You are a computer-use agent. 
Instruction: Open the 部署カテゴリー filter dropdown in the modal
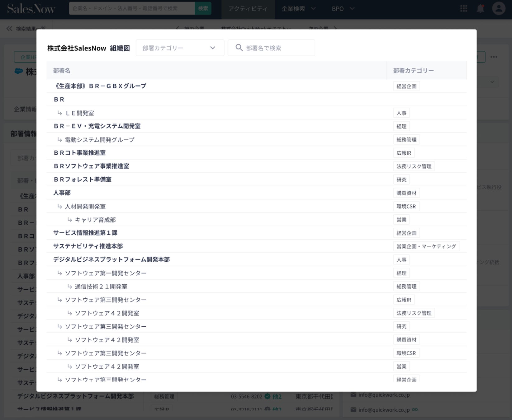[180, 48]
